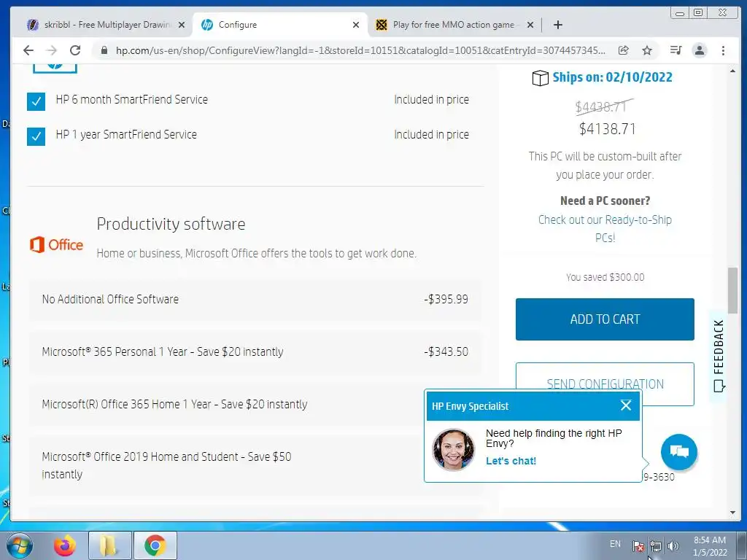The width and height of the screenshot is (747, 560).
Task: Click the Chrome taskbar icon
Action: coord(155,545)
